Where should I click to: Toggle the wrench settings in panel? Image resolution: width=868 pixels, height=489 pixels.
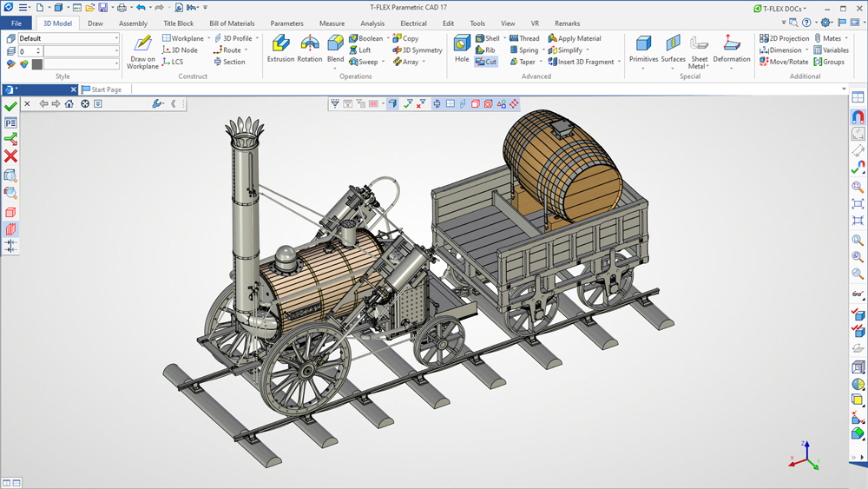[x=157, y=103]
